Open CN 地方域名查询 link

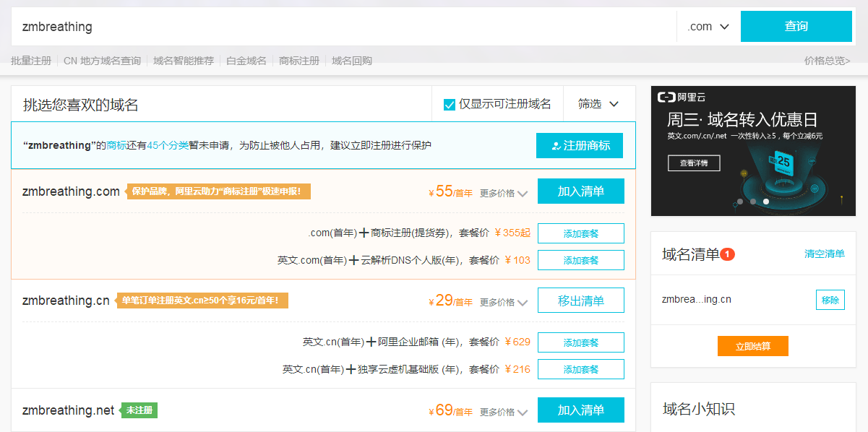[x=102, y=61]
